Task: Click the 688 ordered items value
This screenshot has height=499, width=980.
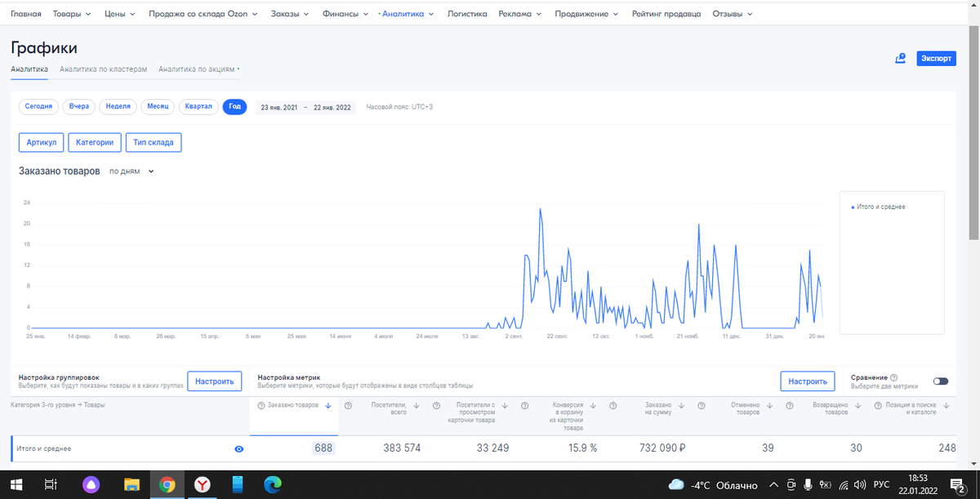Action: 323,448
